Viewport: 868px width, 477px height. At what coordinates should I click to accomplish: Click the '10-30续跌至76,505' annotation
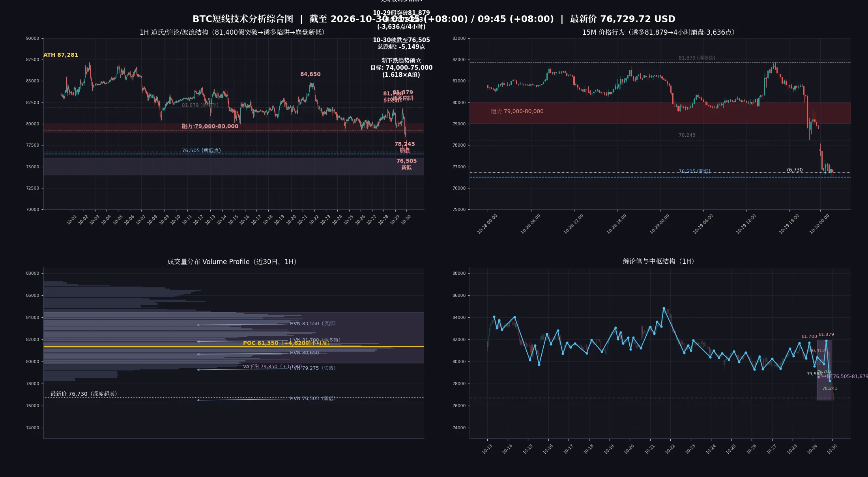401,40
